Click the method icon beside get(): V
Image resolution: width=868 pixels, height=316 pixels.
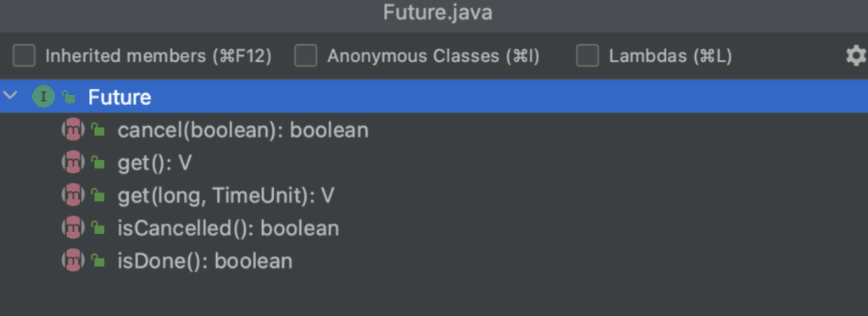73,163
